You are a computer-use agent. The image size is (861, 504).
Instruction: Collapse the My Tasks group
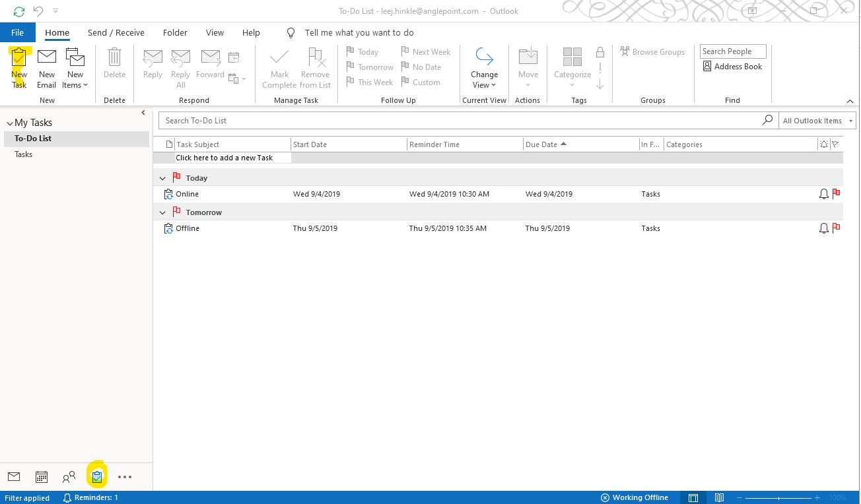point(10,123)
